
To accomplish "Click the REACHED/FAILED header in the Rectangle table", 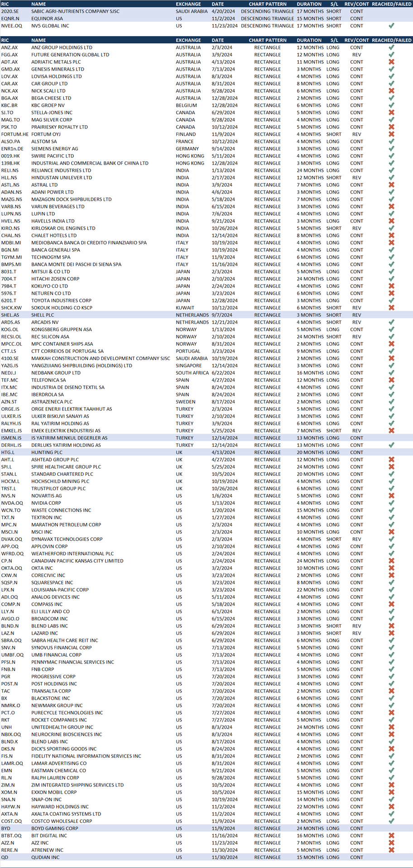I will pyautogui.click(x=391, y=40).
